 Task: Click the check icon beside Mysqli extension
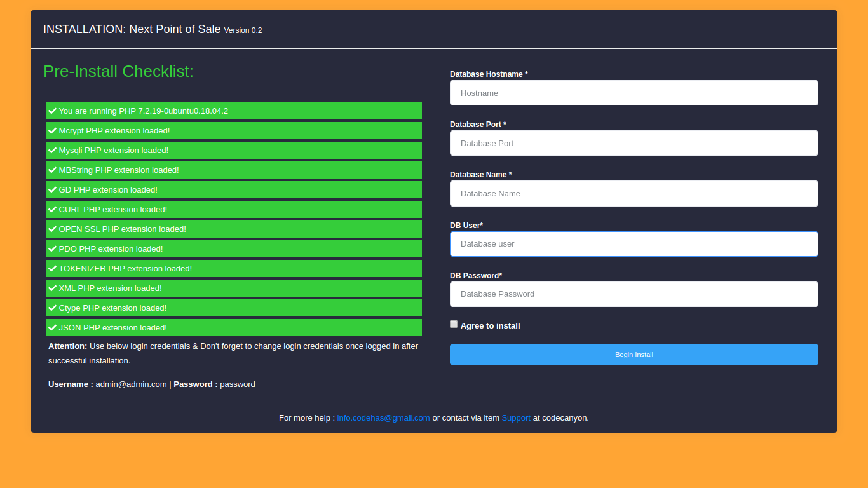[52, 150]
